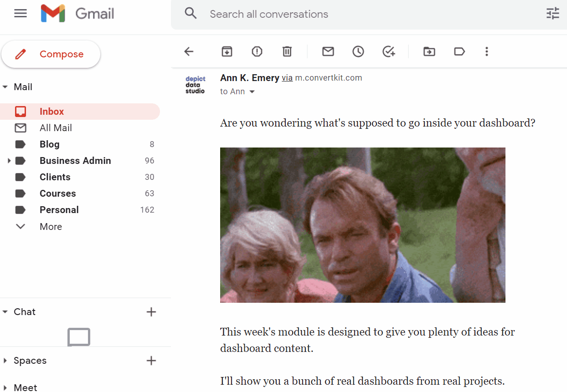The height and width of the screenshot is (392, 567).
Task: Open the three-dot More options menu
Action: coord(487,51)
